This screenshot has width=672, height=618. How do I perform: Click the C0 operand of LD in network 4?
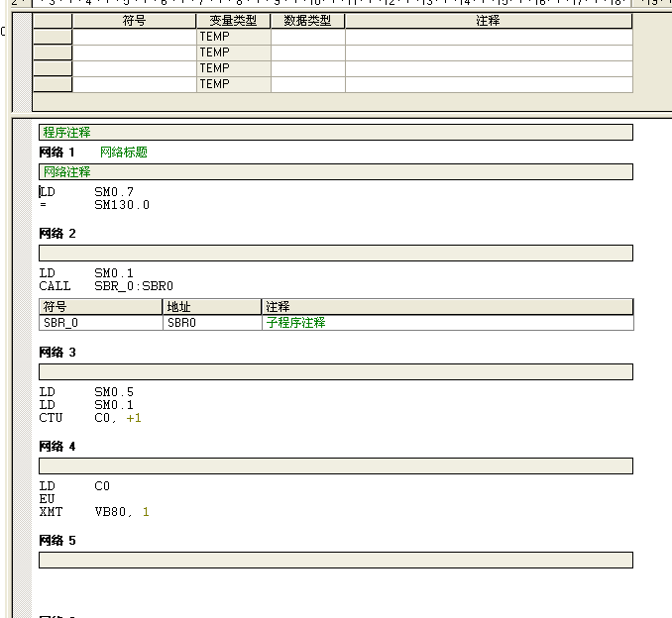[x=102, y=486]
